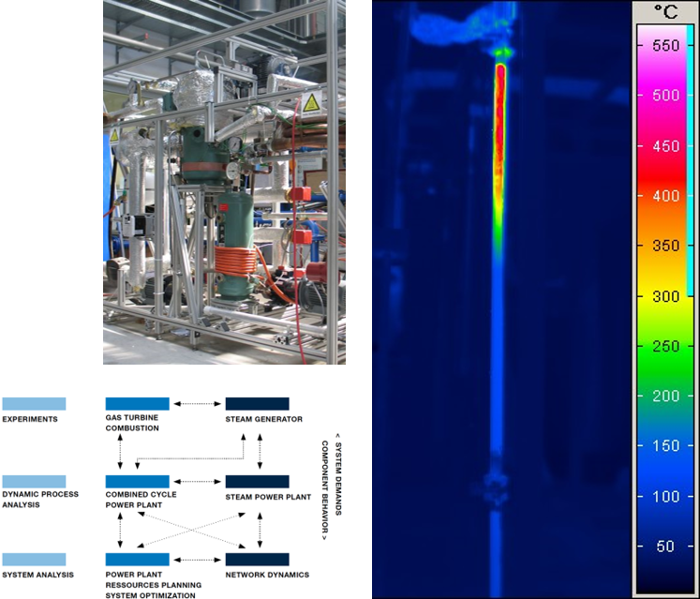Click the °C unit label on scale
This screenshot has height=599, width=700.
point(665,11)
